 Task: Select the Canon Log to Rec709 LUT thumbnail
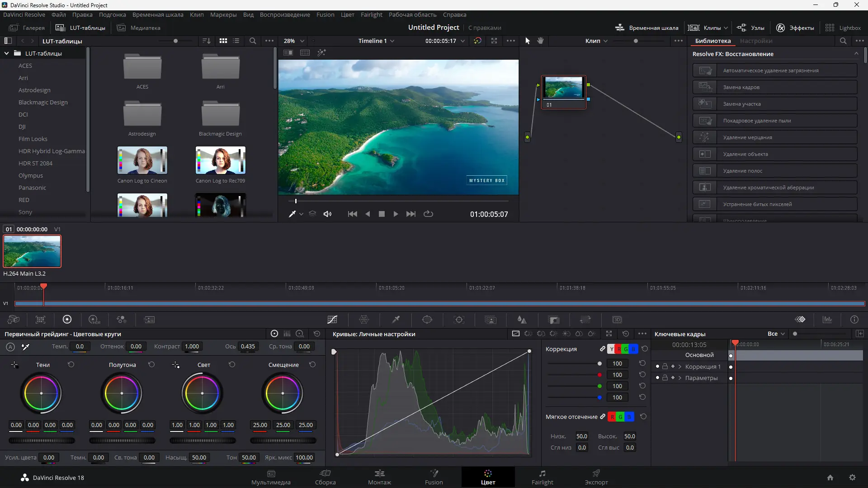point(220,160)
